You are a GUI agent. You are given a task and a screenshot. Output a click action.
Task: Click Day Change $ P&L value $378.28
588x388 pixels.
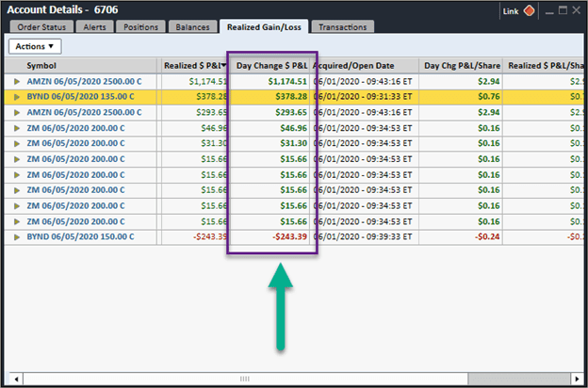291,97
